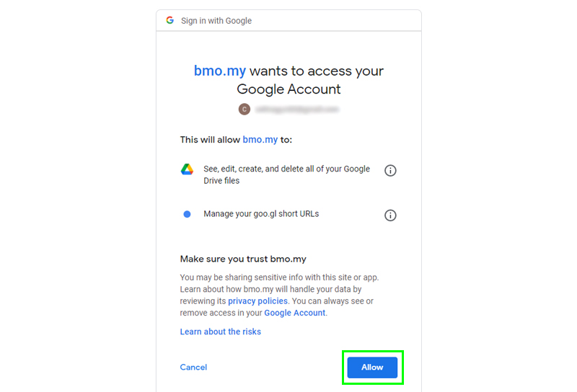Click 'You may be sharing sensitive info' paragraph

[x=280, y=295]
